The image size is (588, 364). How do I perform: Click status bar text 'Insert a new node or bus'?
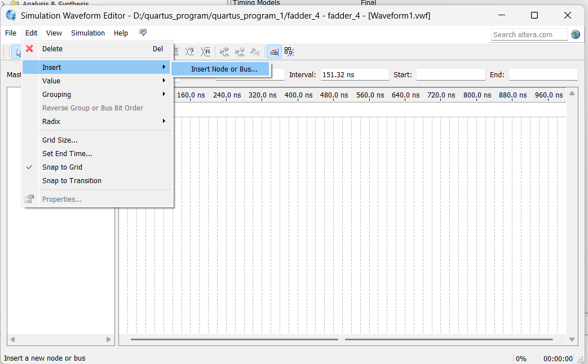(x=45, y=358)
